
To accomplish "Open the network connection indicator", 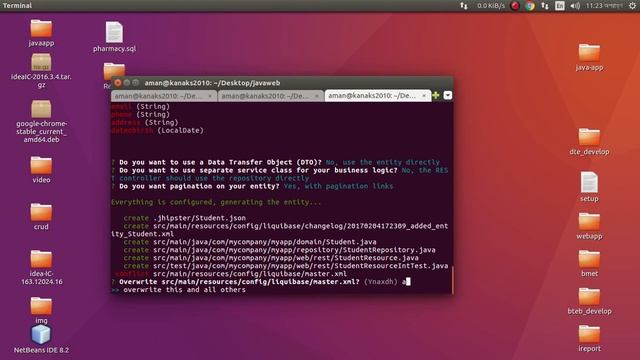I will tap(545, 6).
